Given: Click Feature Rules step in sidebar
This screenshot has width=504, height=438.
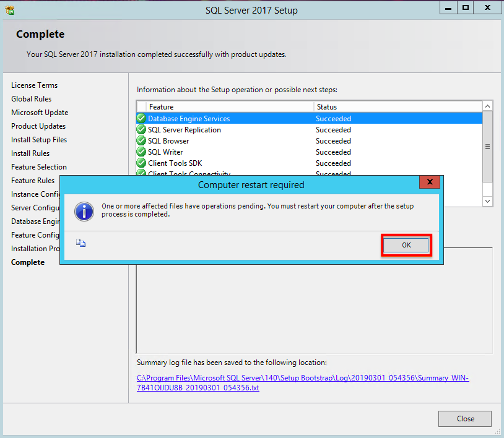Looking at the screenshot, I should [x=33, y=181].
